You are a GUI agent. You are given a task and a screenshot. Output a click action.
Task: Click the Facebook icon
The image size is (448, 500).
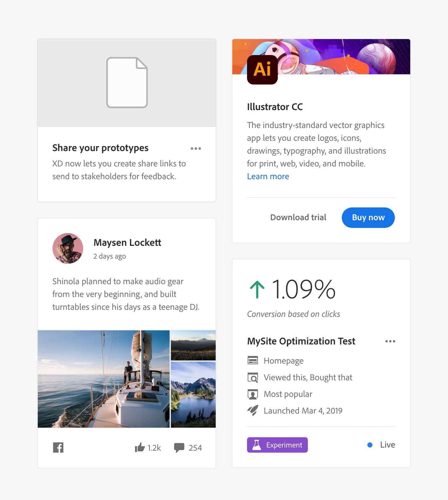tap(58, 448)
